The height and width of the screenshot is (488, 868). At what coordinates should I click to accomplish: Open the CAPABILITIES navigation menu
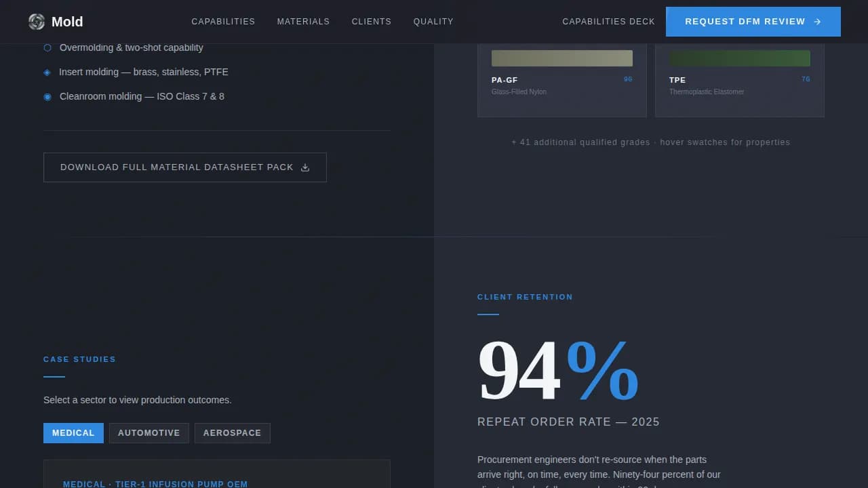(x=223, y=21)
